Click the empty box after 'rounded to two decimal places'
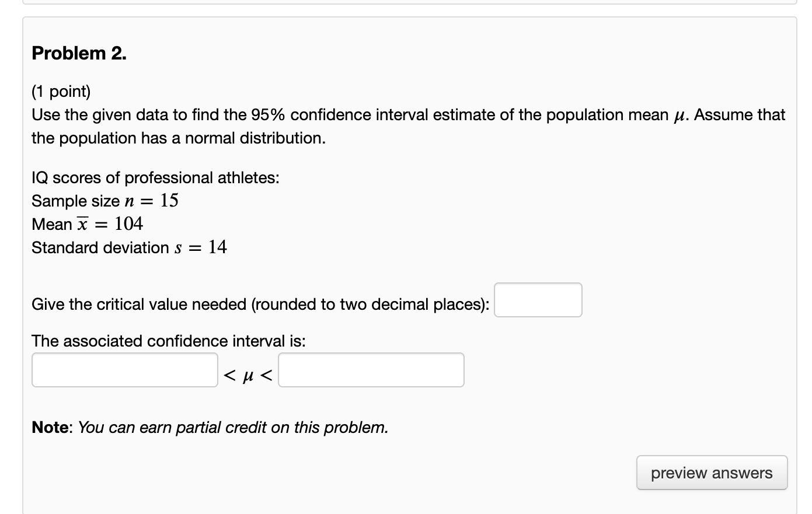Screen dimensions: 812x514 pos(537,300)
